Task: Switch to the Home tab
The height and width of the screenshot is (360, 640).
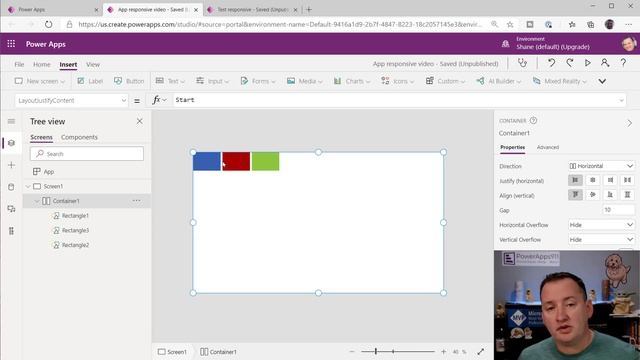Action: point(42,64)
